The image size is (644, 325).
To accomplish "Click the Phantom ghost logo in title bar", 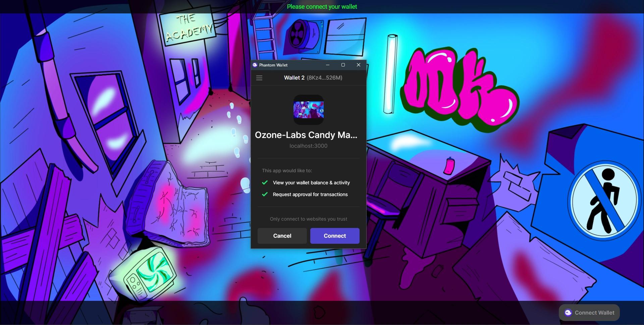I will [x=255, y=65].
